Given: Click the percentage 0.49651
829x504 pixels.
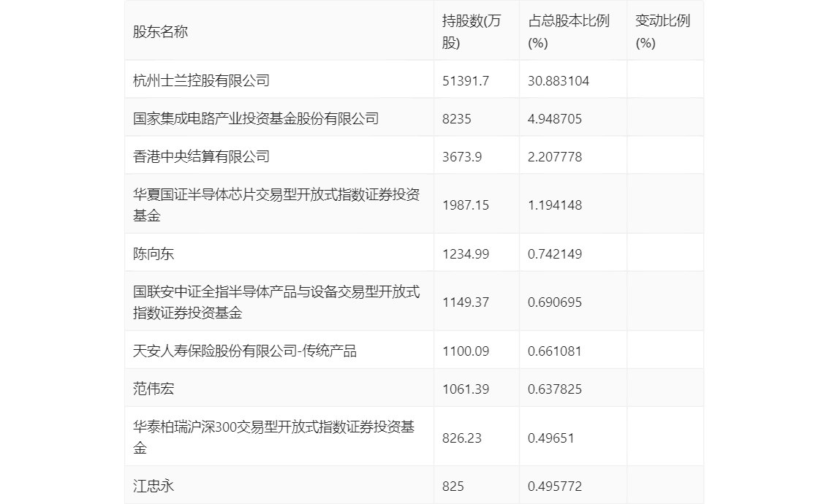Looking at the screenshot, I should point(551,438).
